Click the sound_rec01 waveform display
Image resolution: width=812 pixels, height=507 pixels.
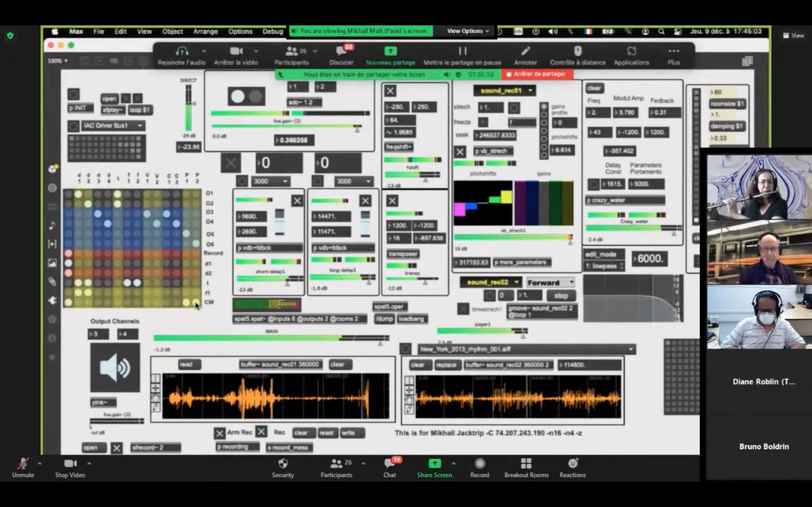(x=276, y=396)
